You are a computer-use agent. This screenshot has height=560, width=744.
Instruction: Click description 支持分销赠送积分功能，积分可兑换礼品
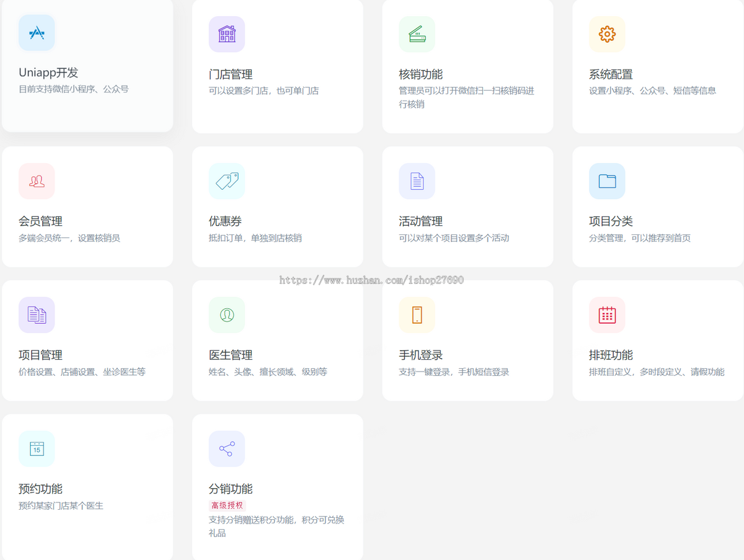[277, 527]
